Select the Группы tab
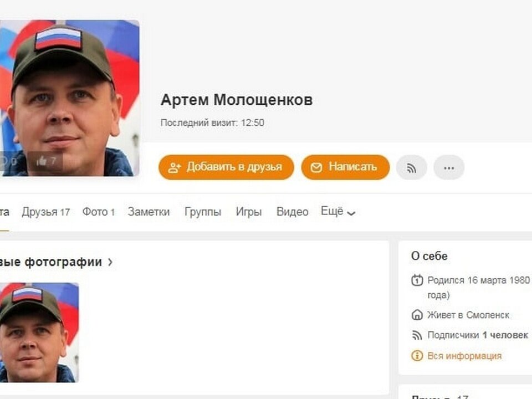 (203, 212)
